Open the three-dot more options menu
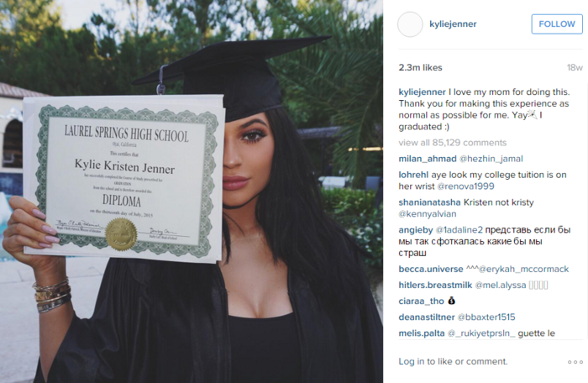588x383 pixels. pos(575,362)
